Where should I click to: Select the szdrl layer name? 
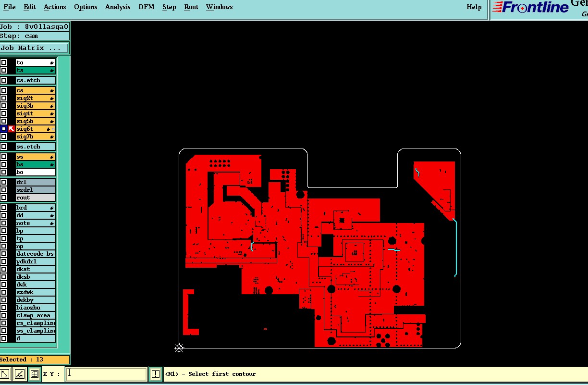click(35, 190)
